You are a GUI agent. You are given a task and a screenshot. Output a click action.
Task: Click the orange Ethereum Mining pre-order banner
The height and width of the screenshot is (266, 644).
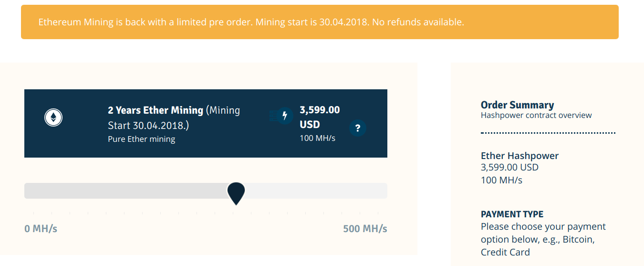320,22
